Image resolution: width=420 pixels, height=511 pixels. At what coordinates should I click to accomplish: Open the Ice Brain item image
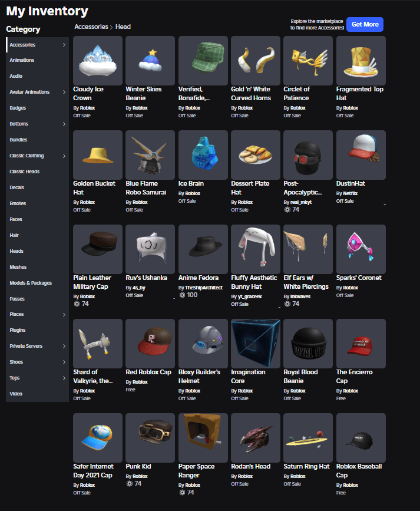(203, 155)
